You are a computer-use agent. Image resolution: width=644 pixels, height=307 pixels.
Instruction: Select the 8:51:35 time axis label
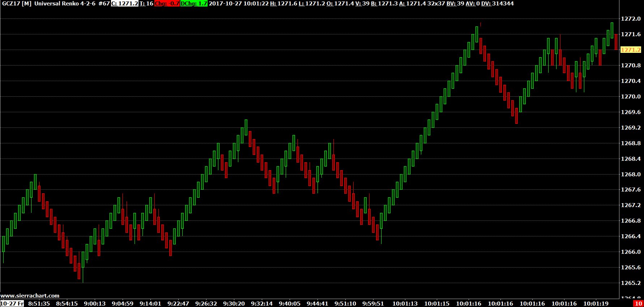point(39,304)
